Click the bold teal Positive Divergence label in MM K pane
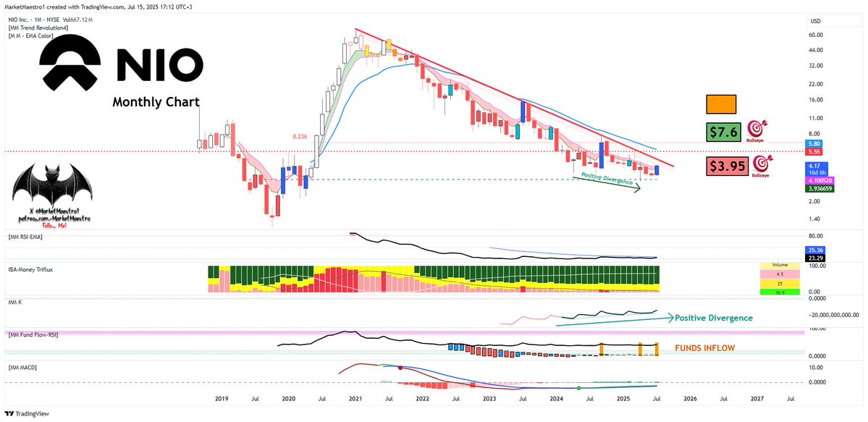Viewport: 868px width, 422px height. [714, 318]
